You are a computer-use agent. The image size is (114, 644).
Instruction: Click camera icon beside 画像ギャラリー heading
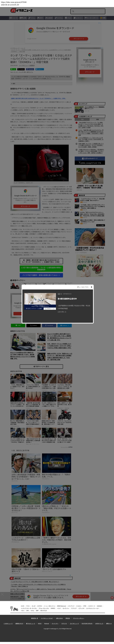click(11, 280)
